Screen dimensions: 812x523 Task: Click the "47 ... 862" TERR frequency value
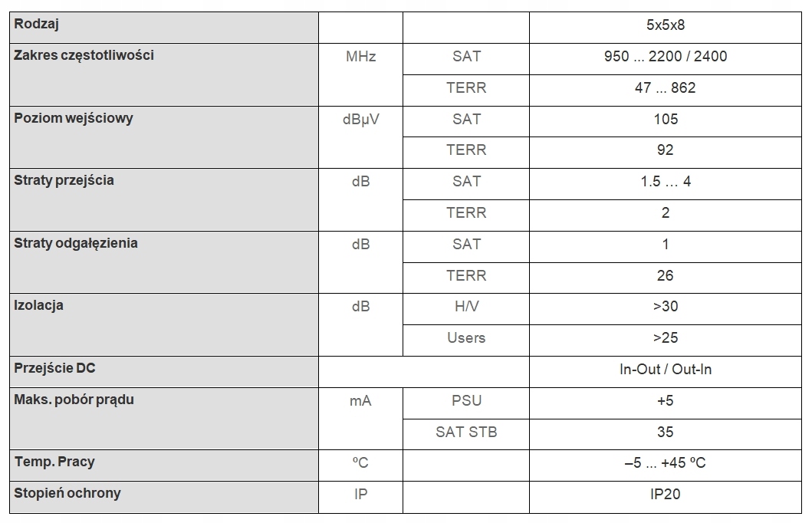coord(665,87)
